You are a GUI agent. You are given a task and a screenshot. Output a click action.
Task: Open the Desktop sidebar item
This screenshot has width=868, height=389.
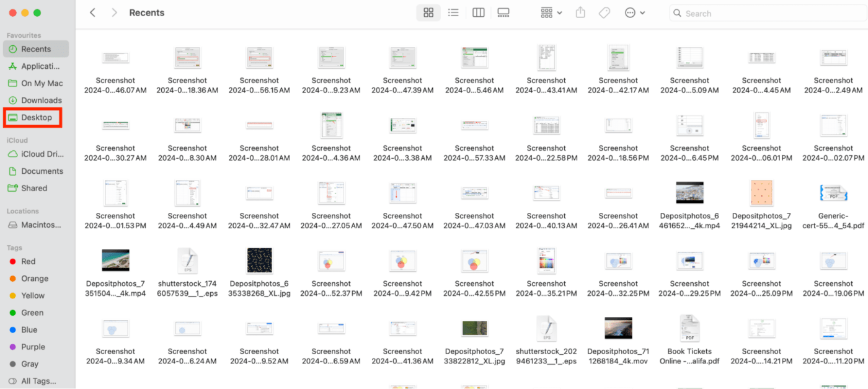click(34, 117)
